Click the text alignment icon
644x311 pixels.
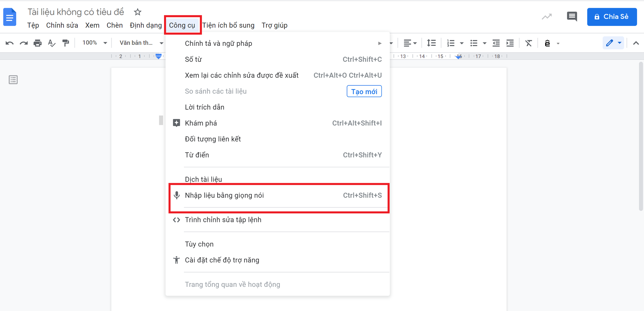(x=407, y=43)
